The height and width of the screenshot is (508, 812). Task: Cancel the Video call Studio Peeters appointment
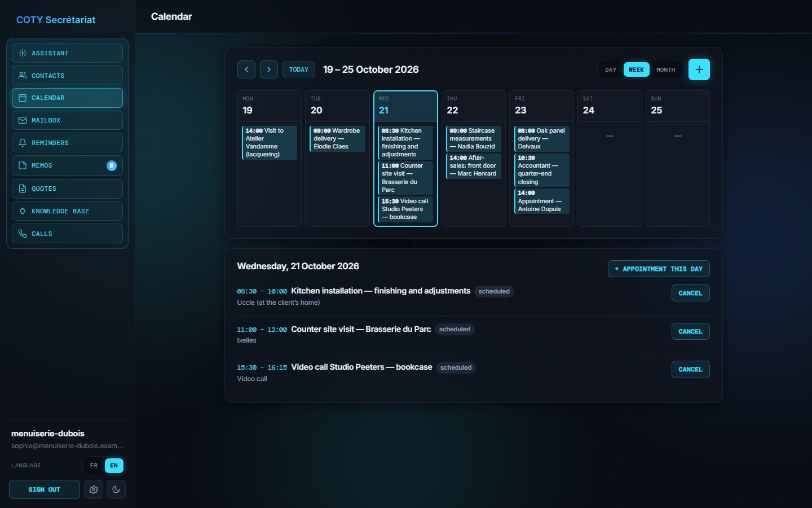(690, 370)
